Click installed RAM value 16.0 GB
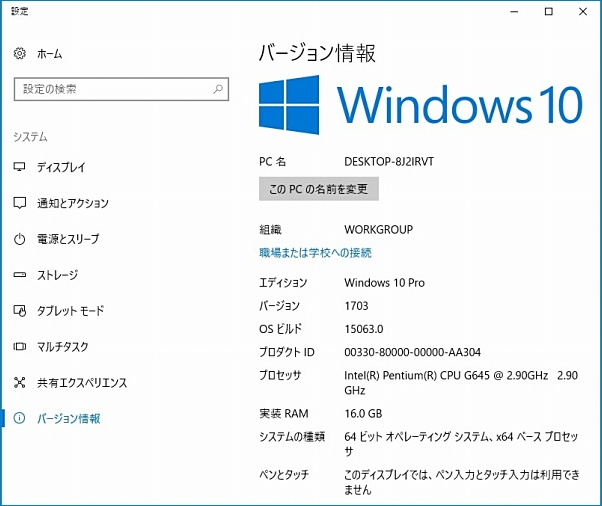The height and width of the screenshot is (506, 602). pyautogui.click(x=363, y=413)
